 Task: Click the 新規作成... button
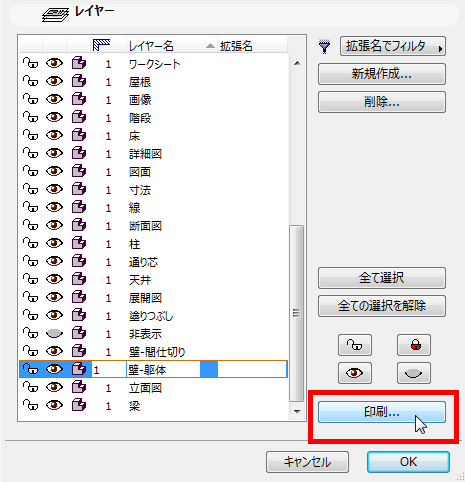coord(382,74)
